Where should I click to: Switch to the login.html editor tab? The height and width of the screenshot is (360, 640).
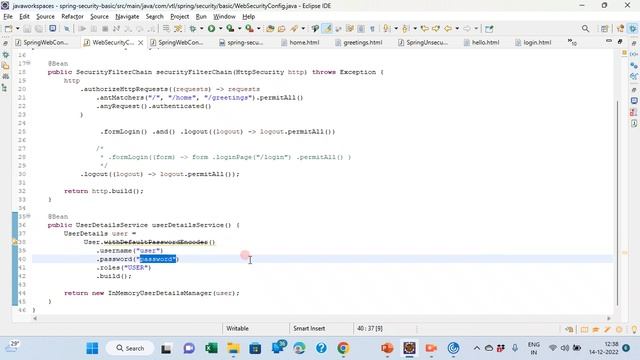(533, 42)
